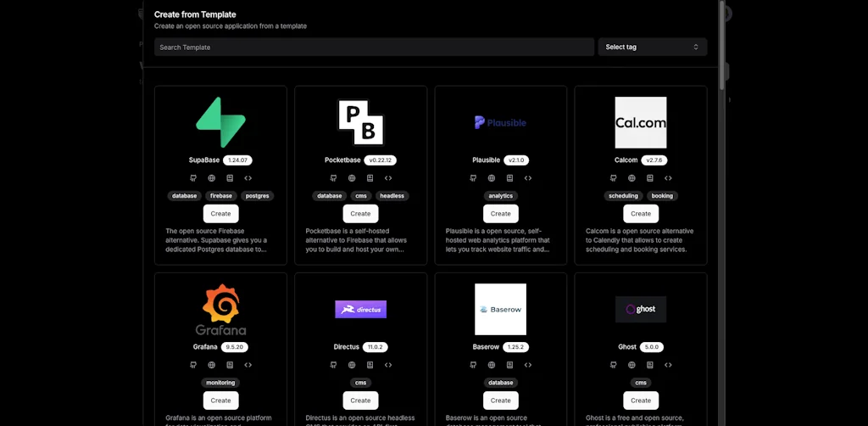Viewport: 868px width, 426px height.
Task: Open Baserow GitHub repository icon
Action: [473, 365]
